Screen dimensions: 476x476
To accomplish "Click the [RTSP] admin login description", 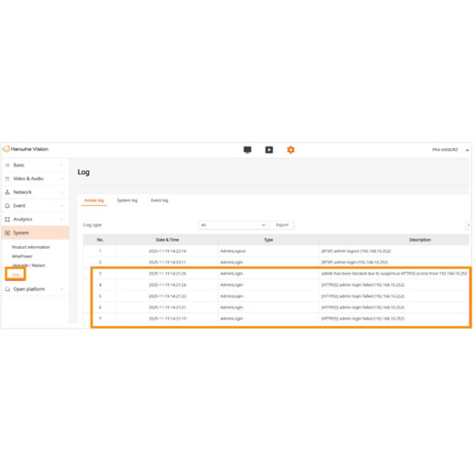I will 354,263.
